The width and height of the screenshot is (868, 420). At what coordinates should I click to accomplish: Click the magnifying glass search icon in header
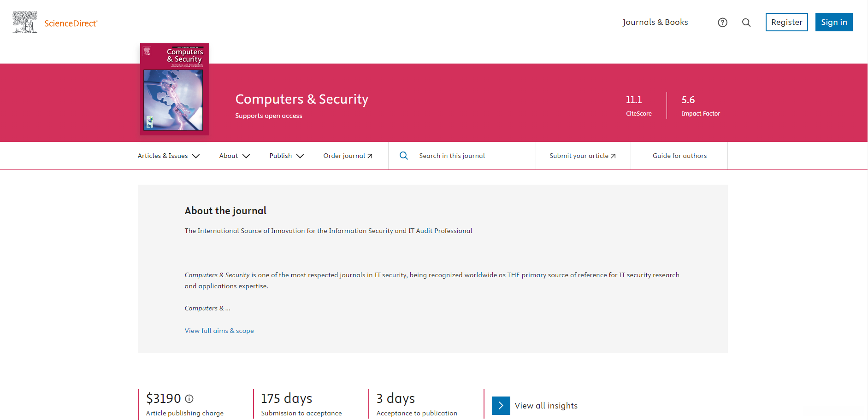[x=746, y=23]
